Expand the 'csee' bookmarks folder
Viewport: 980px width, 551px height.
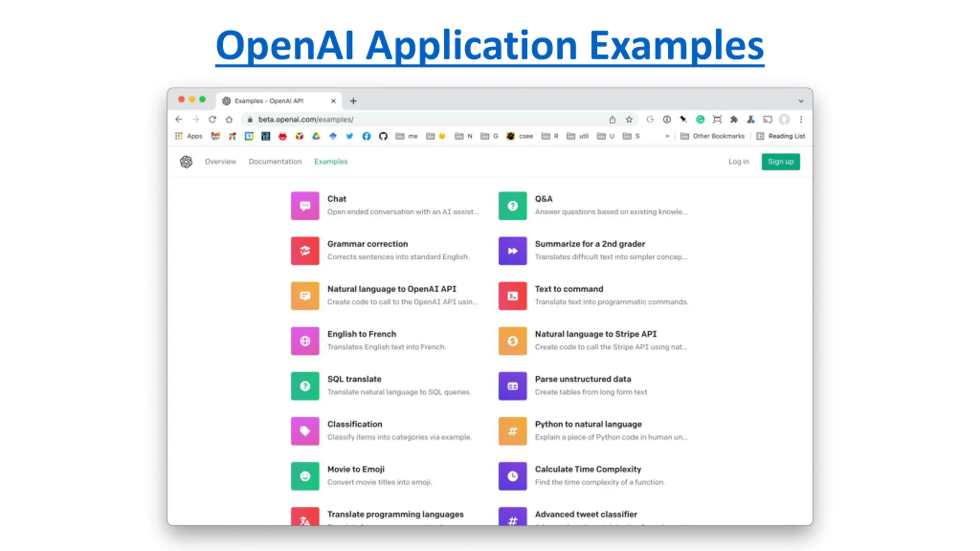click(x=520, y=136)
